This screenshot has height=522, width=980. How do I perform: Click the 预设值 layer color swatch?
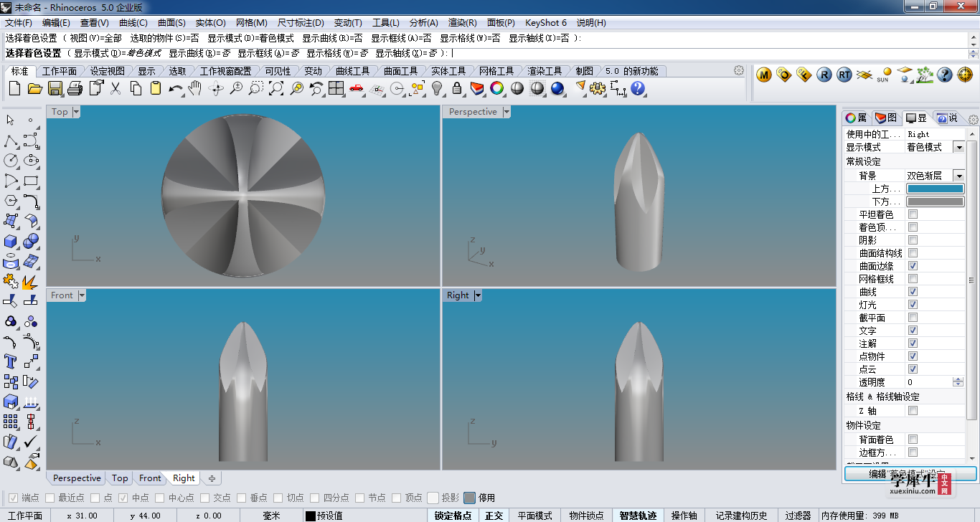[x=310, y=516]
